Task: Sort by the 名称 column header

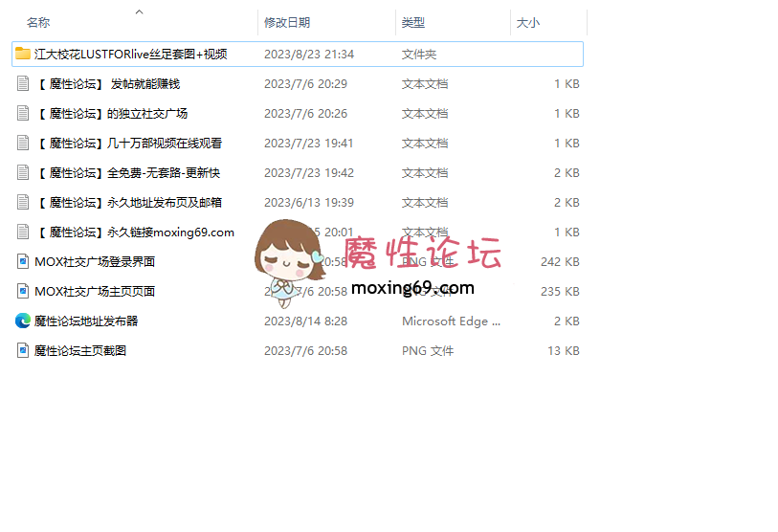Action: (38, 22)
